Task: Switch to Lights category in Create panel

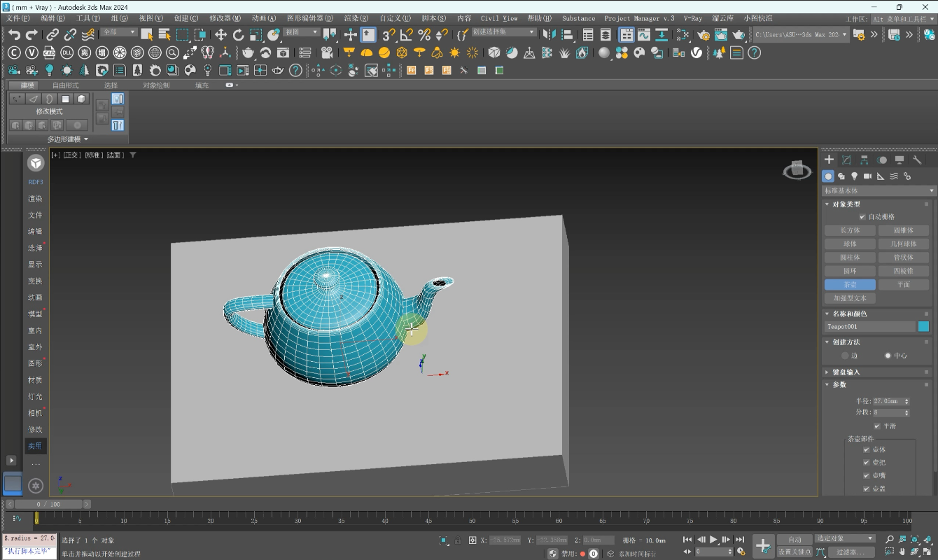Action: 855,176
